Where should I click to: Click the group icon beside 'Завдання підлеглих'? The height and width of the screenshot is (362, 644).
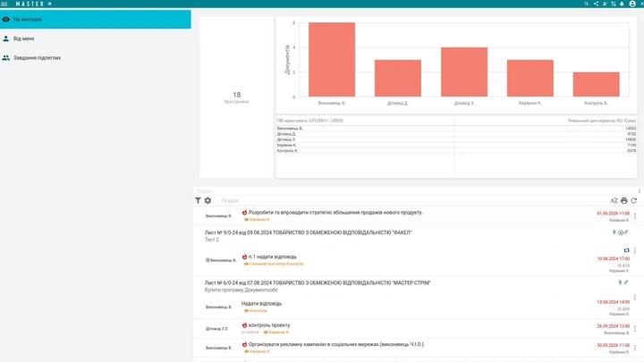point(5,58)
